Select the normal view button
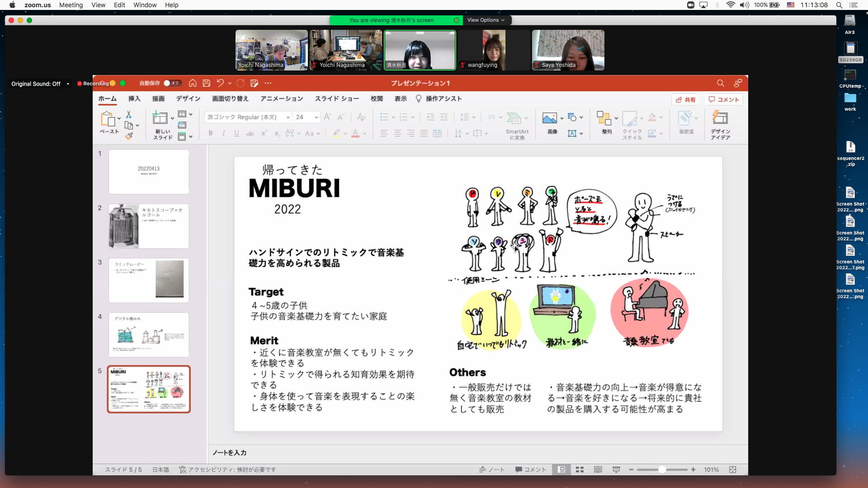Screen dimensions: 868x488 coord(561,470)
